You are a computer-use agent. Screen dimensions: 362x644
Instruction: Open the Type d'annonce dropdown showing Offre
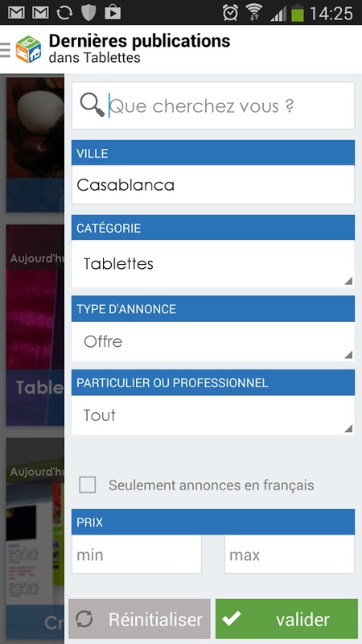pyautogui.click(x=213, y=341)
